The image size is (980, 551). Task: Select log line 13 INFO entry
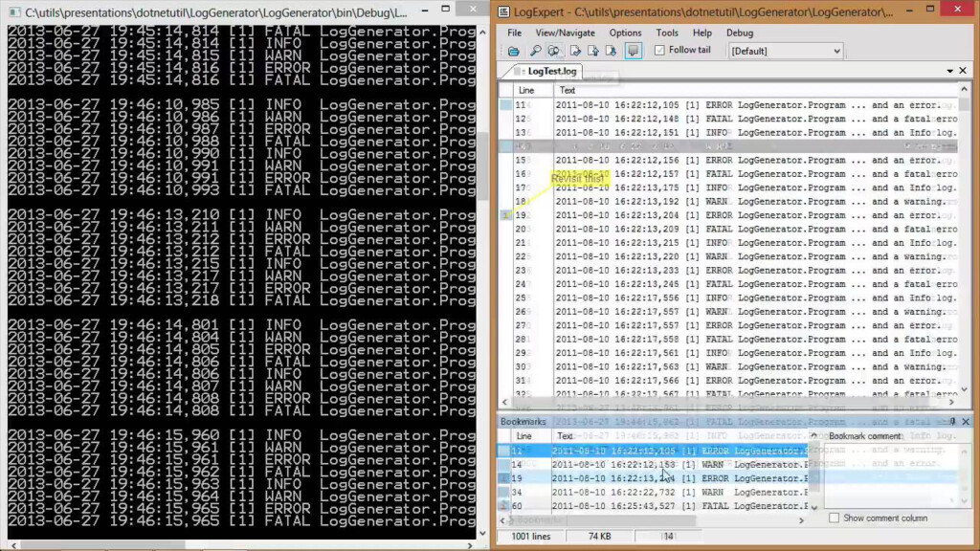[728, 132]
